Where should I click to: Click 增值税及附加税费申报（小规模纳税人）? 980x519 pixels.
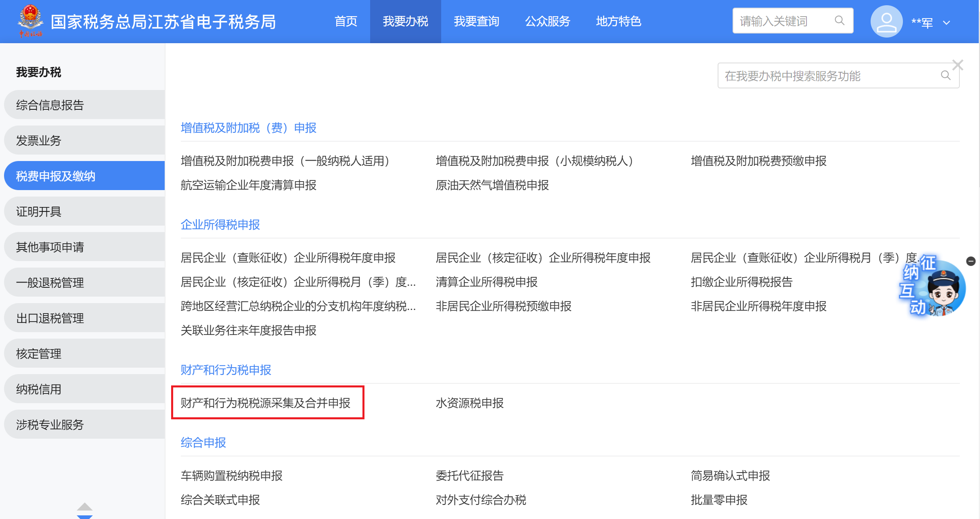point(534,161)
